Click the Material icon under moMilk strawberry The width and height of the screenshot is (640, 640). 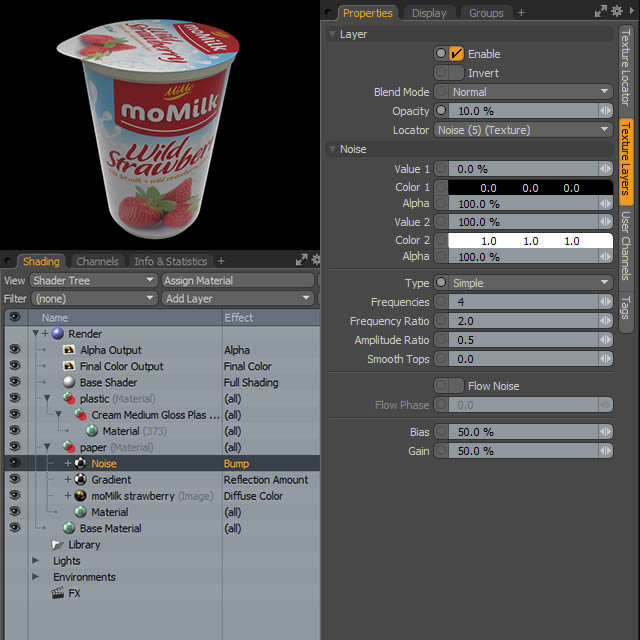click(x=80, y=511)
